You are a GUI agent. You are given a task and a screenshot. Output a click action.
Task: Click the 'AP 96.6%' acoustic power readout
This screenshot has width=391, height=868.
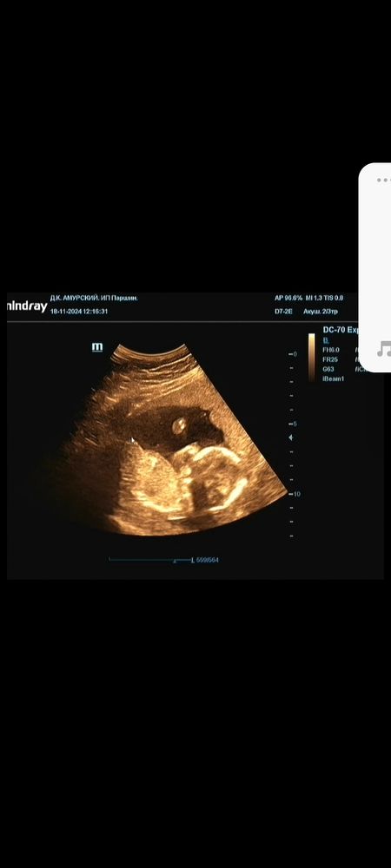(288, 298)
